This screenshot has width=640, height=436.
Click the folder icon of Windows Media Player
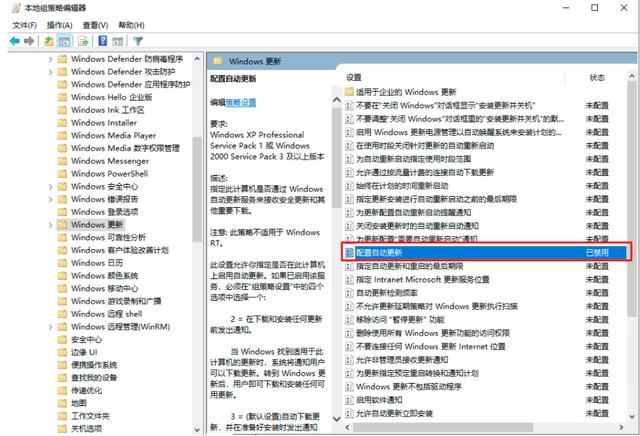(x=62, y=135)
